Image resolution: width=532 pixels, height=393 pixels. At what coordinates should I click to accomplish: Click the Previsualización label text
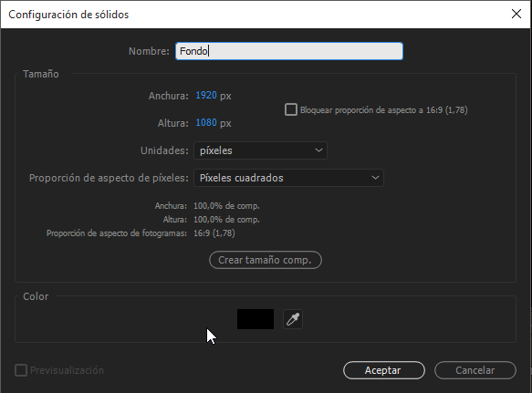pos(67,370)
